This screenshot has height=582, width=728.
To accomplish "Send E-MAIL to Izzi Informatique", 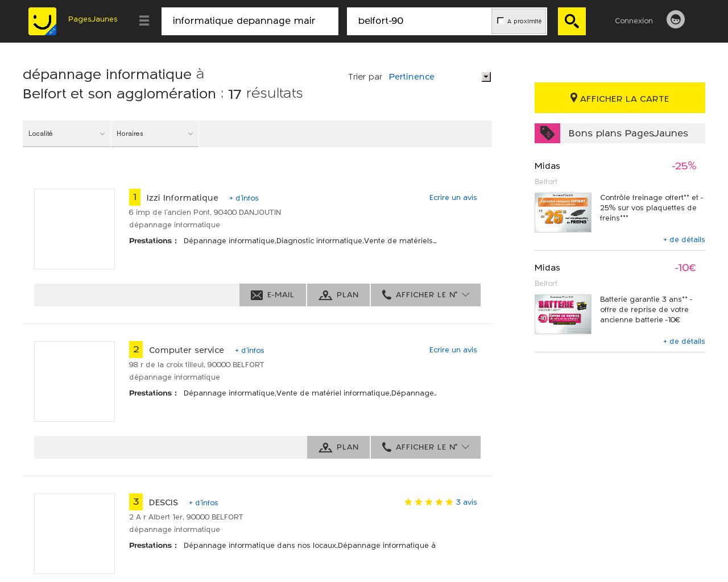I will 272,295.
